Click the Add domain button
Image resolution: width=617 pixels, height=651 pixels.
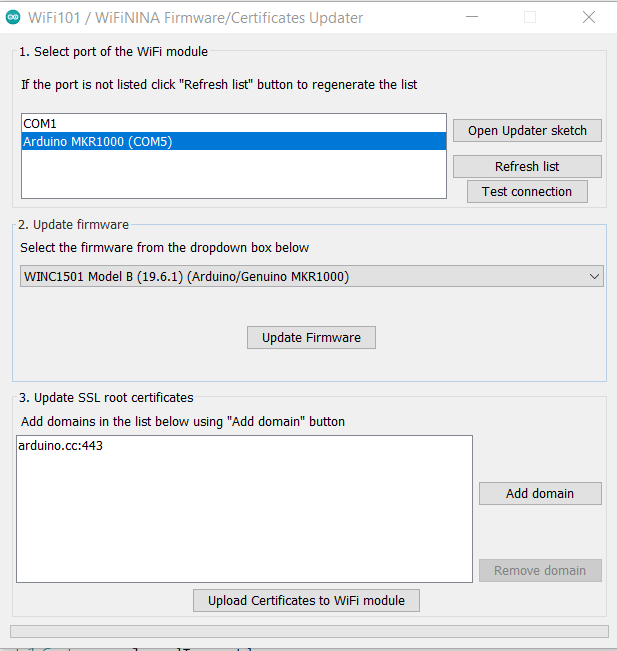click(x=540, y=493)
